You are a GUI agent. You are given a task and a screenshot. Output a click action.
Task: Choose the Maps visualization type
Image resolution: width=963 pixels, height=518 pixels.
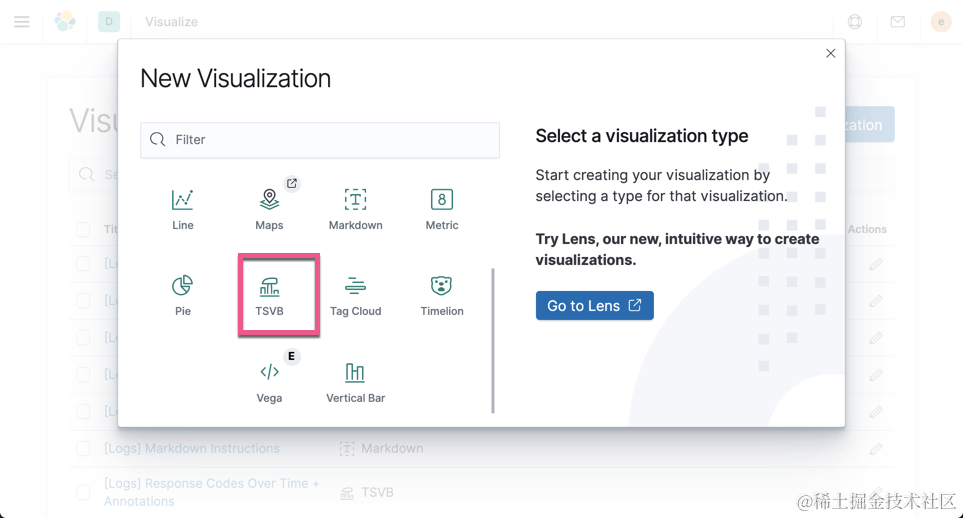tap(269, 210)
